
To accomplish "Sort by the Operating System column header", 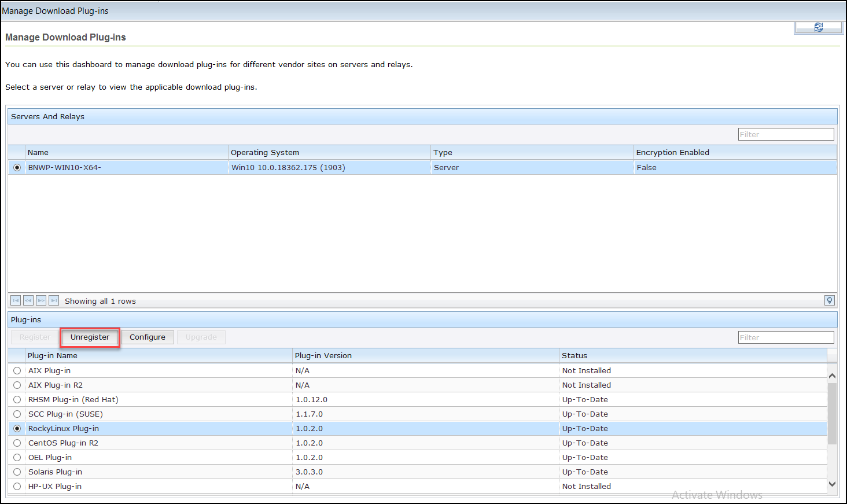I will 265,152.
